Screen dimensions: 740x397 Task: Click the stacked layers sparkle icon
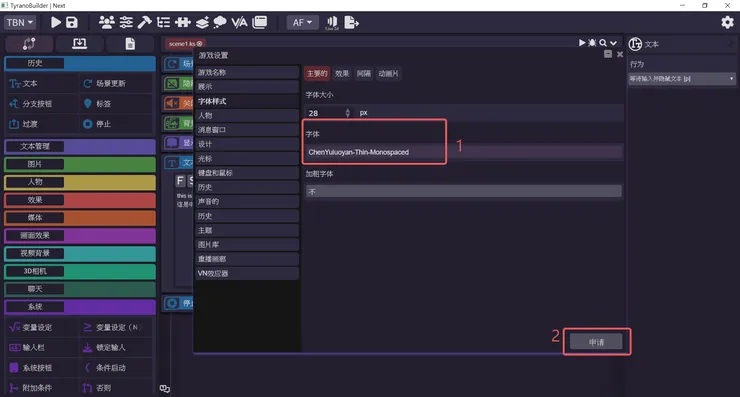202,22
